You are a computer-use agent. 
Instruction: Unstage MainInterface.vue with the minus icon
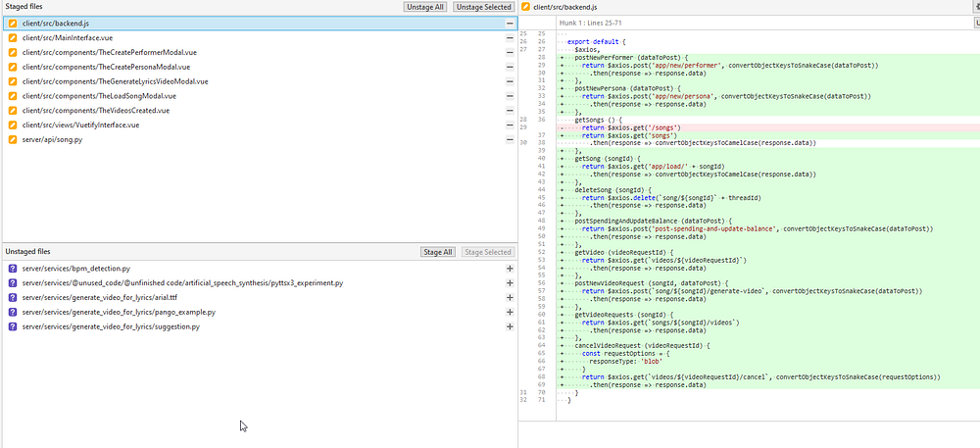pyautogui.click(x=510, y=37)
